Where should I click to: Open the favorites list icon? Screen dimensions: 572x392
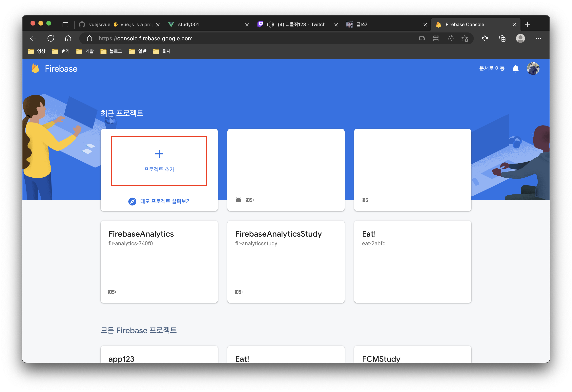485,38
